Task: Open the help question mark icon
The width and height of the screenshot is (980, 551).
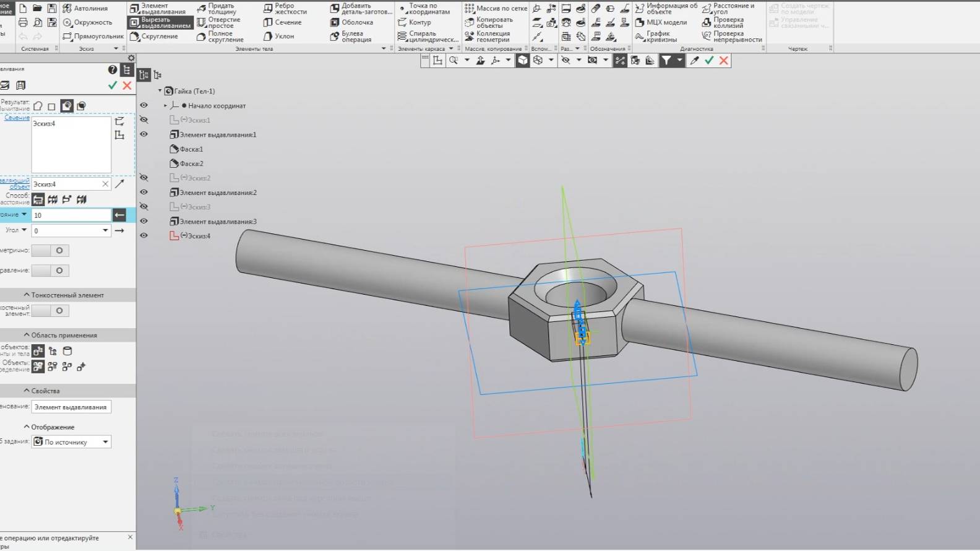Action: point(113,70)
